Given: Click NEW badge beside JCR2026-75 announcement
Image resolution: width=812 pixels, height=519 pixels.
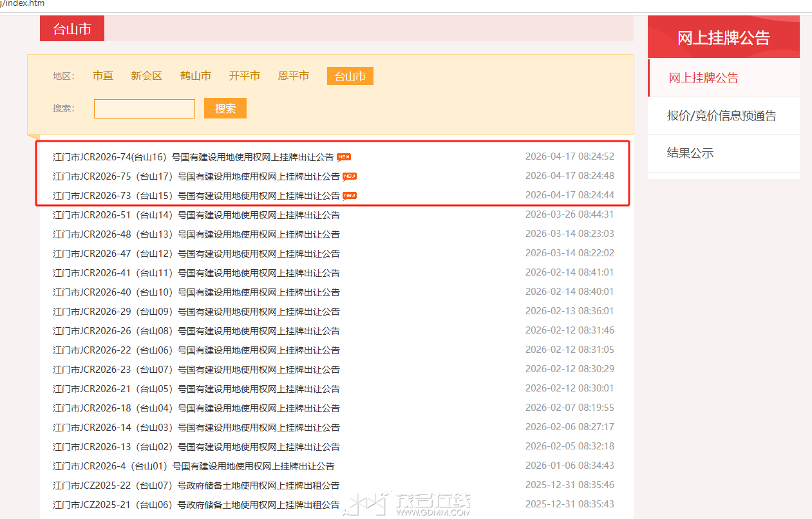Looking at the screenshot, I should point(350,176).
